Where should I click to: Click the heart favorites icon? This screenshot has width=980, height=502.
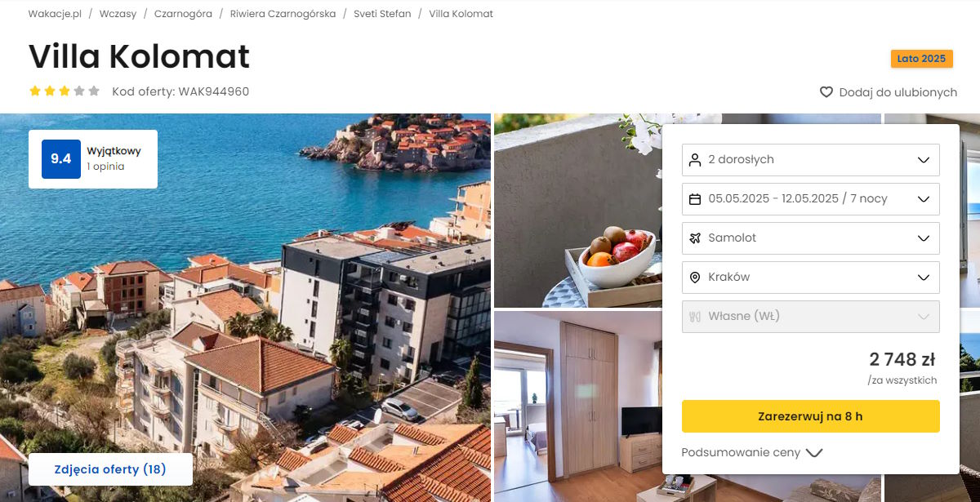(826, 92)
